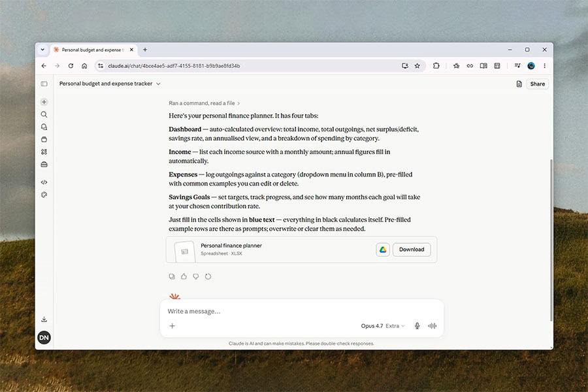Toggle the Claude sidebar panel icon
Screen dimensions: 588x392
click(44, 84)
